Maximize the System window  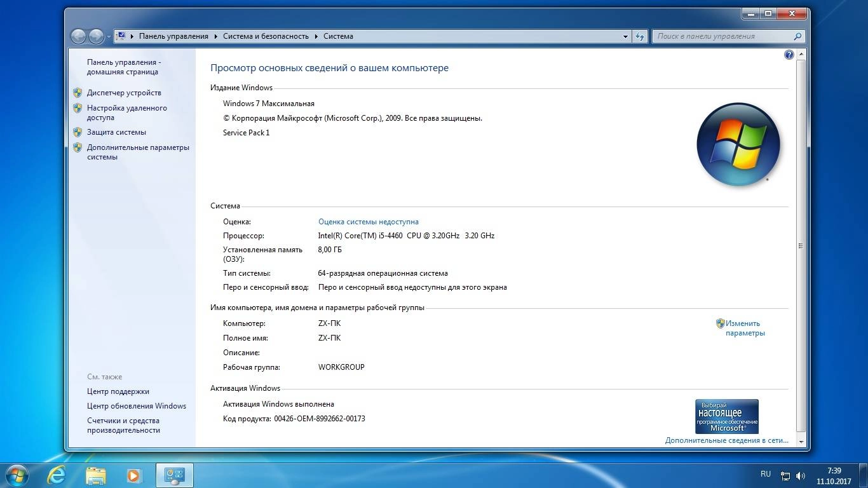pyautogui.click(x=768, y=13)
